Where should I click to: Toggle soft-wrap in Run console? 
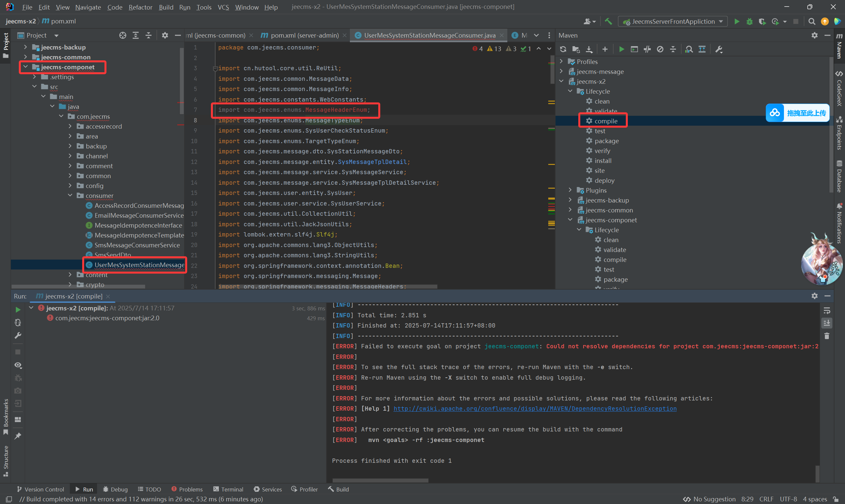coord(827,310)
